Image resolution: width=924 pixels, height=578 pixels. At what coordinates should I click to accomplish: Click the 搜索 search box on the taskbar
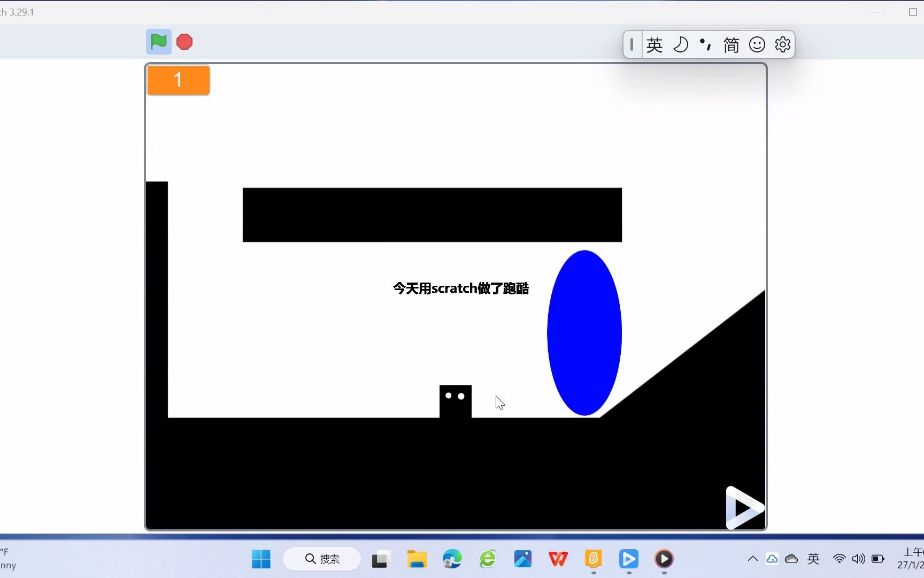pyautogui.click(x=321, y=559)
